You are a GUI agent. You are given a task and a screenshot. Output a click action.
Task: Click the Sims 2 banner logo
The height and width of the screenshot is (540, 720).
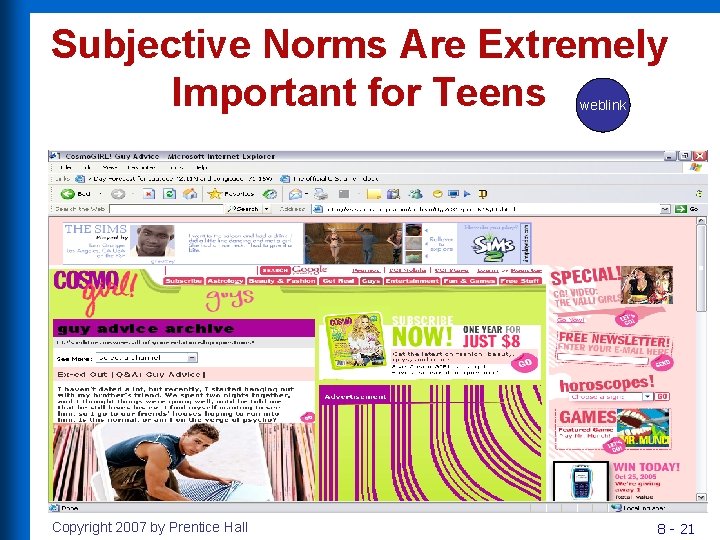point(492,247)
